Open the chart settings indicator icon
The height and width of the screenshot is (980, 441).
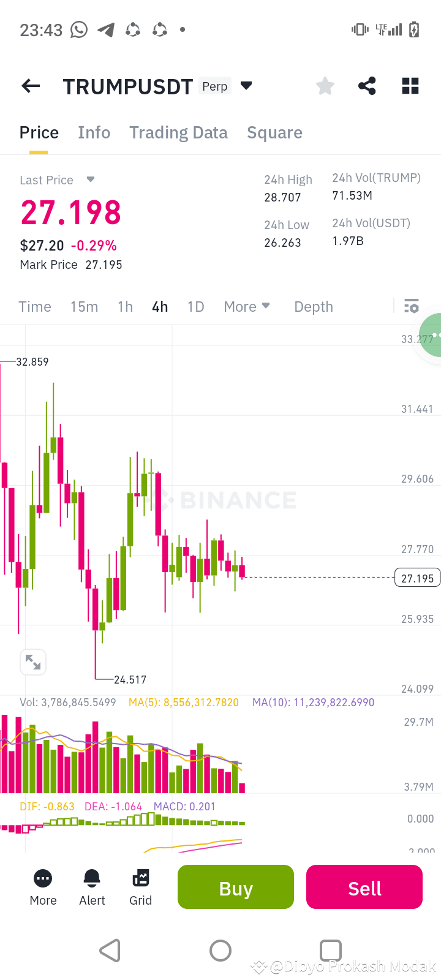point(412,306)
